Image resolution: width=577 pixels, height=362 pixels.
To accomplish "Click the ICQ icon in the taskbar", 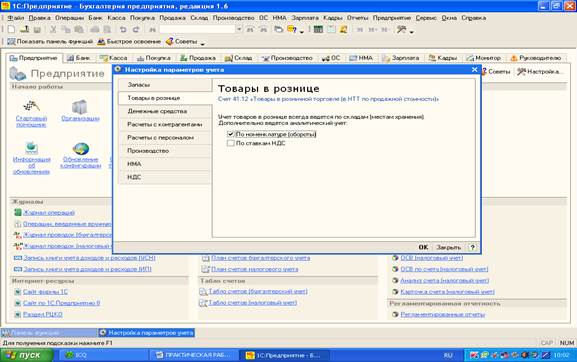I will click(70, 355).
